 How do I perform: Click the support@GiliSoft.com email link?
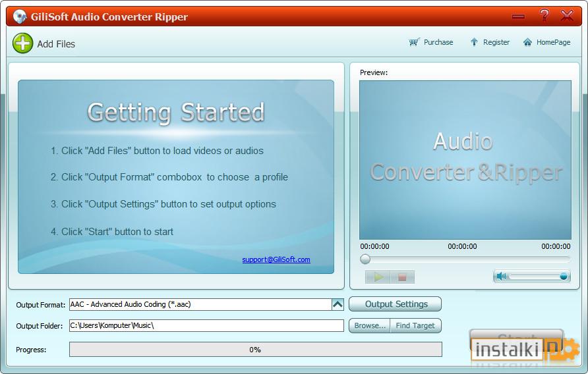tap(276, 259)
